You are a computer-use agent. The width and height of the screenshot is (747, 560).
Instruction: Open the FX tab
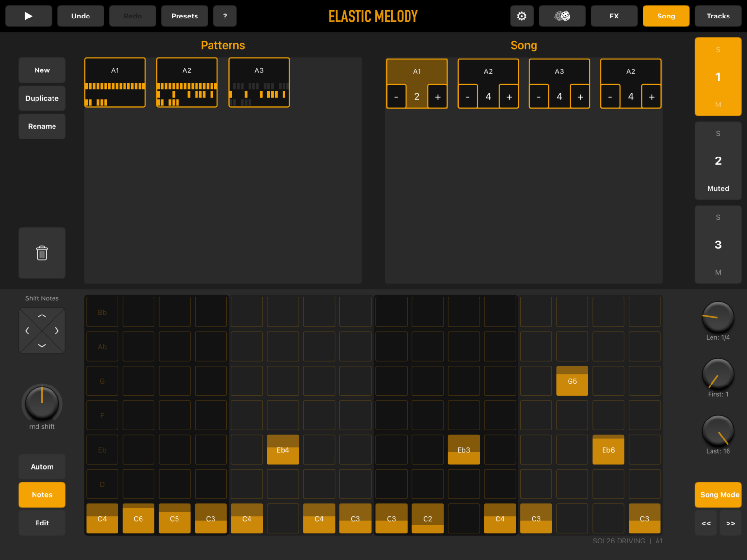point(614,16)
